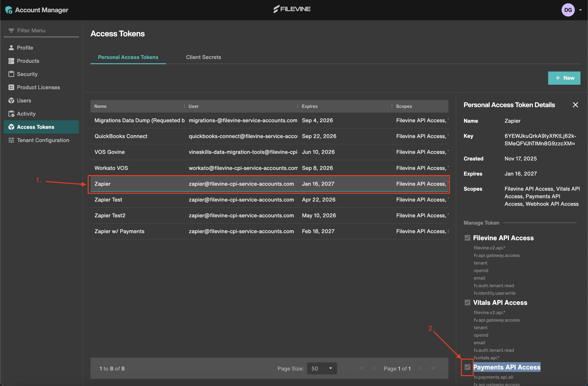Click the workato service account email
The image size is (588, 386).
[243, 168]
